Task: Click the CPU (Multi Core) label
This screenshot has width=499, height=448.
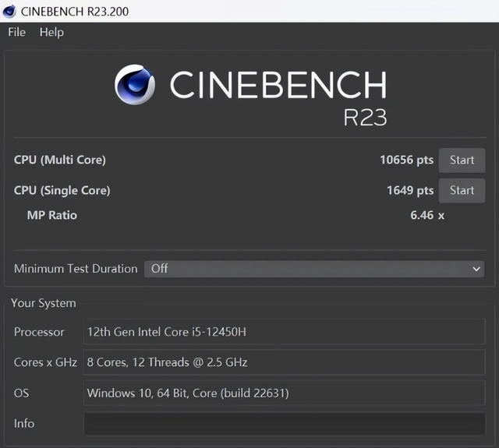Action: tap(60, 160)
